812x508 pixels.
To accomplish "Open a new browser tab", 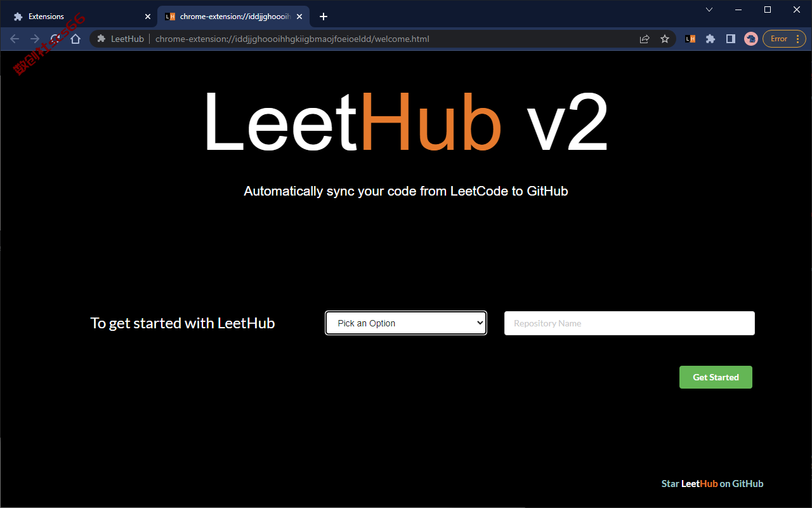I will [324, 17].
